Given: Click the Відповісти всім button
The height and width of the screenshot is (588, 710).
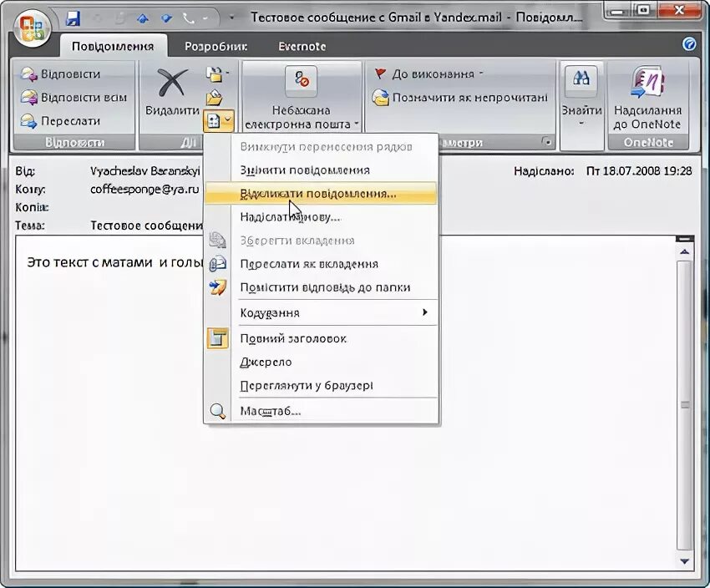Looking at the screenshot, I should tap(74, 98).
